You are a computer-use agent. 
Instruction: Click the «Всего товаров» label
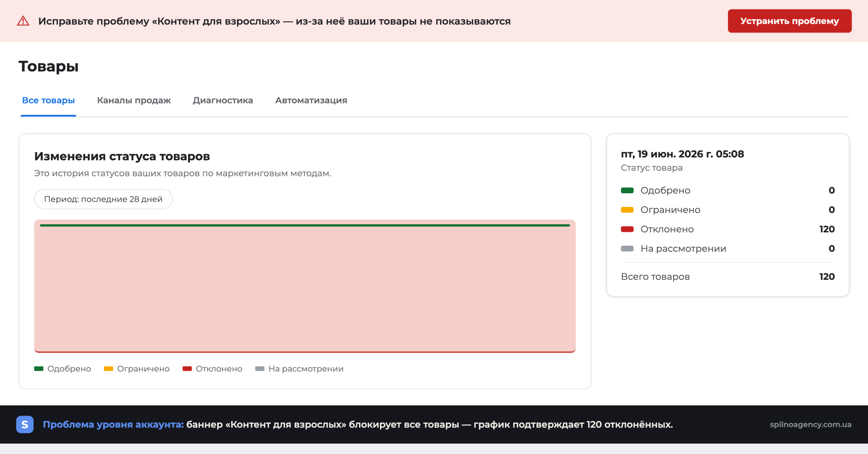(655, 277)
